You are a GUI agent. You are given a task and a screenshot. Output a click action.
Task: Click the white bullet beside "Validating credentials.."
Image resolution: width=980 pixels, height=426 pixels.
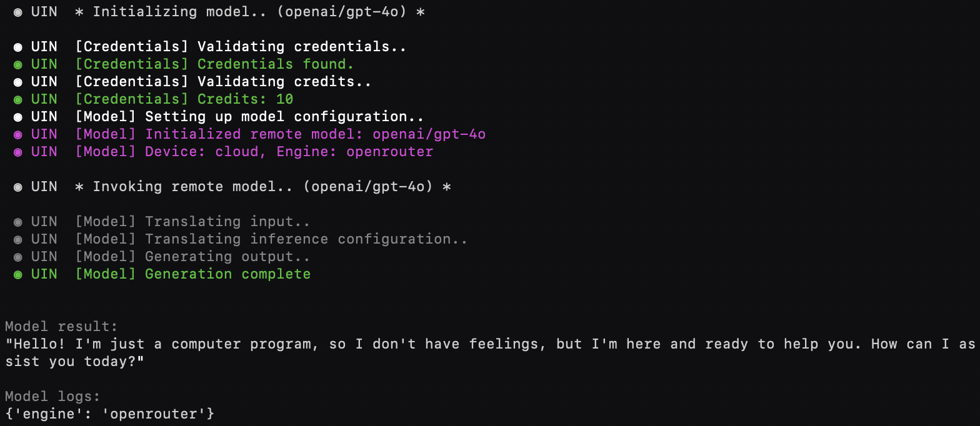pyautogui.click(x=18, y=47)
